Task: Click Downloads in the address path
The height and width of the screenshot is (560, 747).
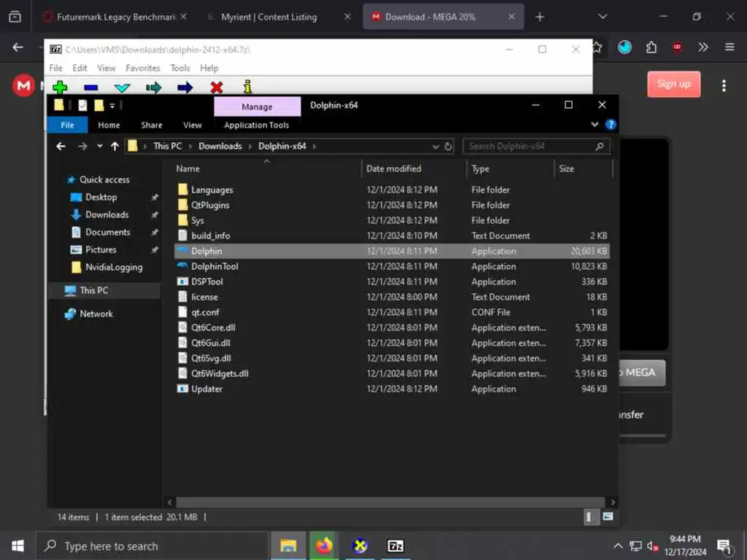Action: click(220, 146)
